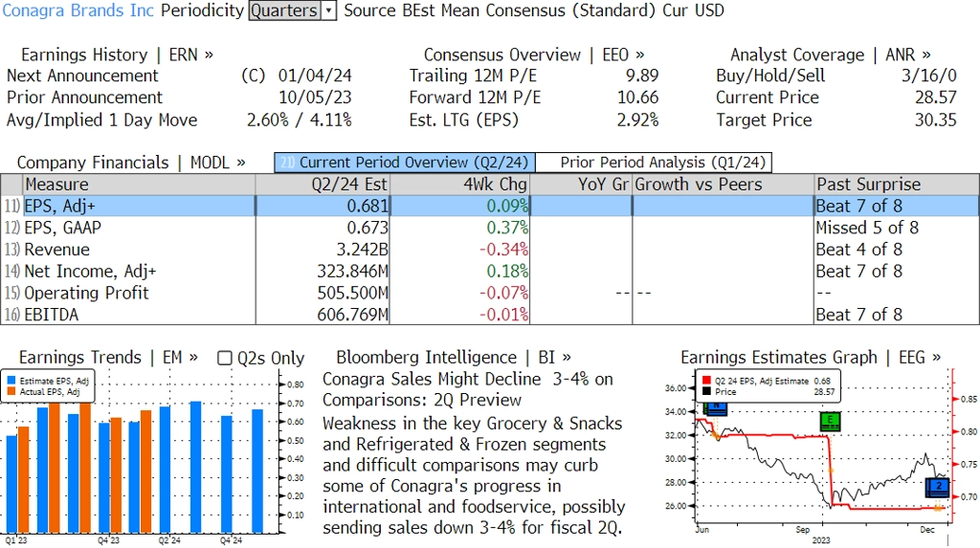Click the blue numbered 2 marker near Dec
The height and width of the screenshot is (548, 980).
point(938,487)
